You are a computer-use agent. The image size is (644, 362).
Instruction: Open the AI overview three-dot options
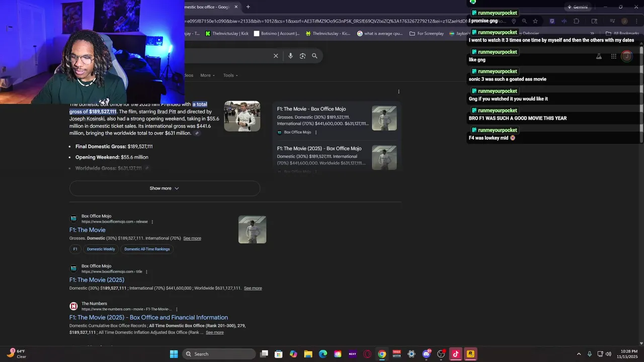pyautogui.click(x=398, y=92)
